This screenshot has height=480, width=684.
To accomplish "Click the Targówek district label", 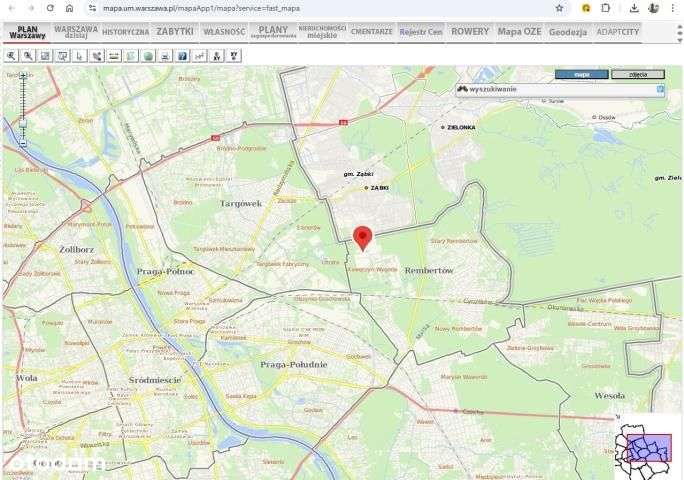I will (x=241, y=203).
